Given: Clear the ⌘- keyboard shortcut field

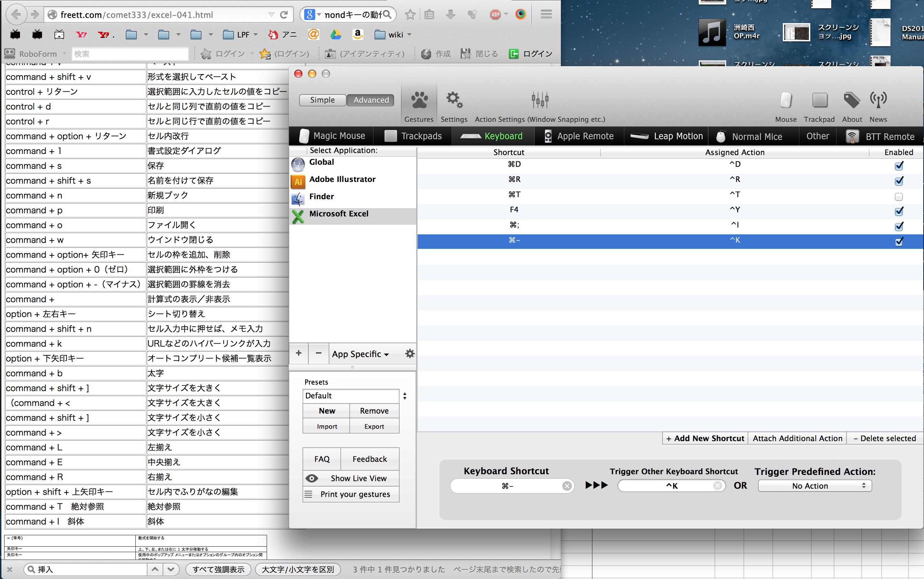Looking at the screenshot, I should tap(567, 486).
